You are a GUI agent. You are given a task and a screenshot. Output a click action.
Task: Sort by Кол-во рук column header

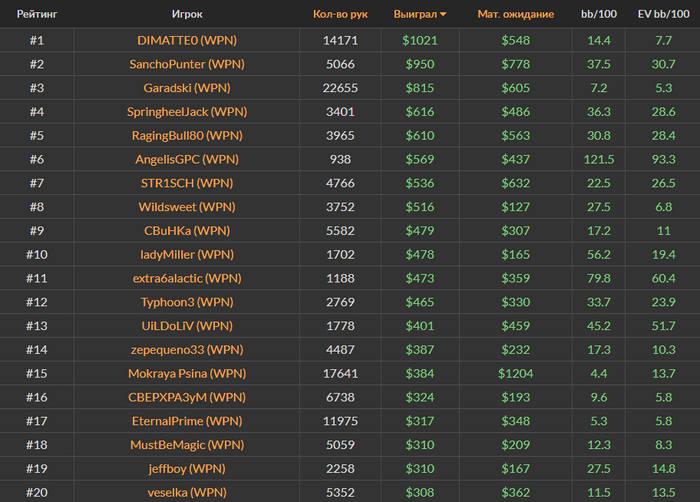(x=340, y=15)
